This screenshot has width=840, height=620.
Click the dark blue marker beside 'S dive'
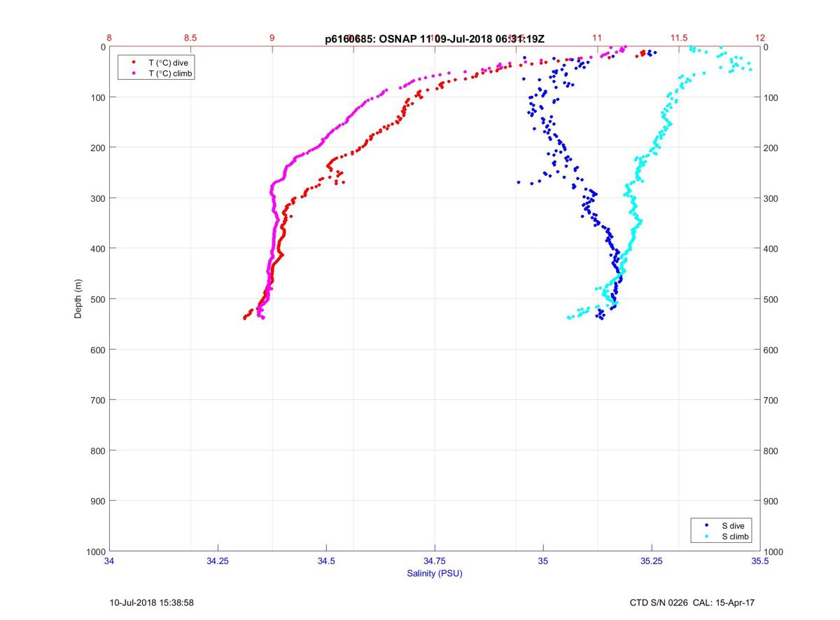coord(706,525)
